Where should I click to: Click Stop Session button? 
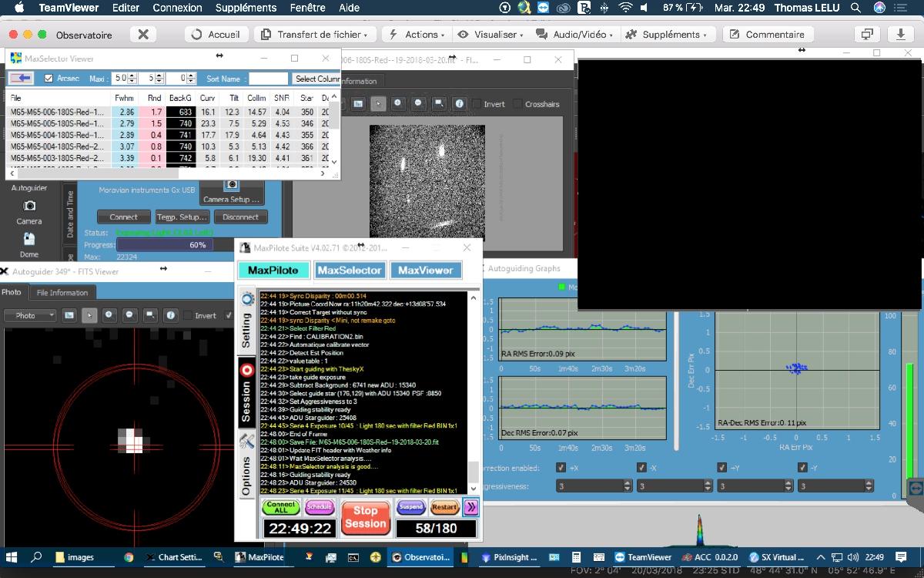366,517
